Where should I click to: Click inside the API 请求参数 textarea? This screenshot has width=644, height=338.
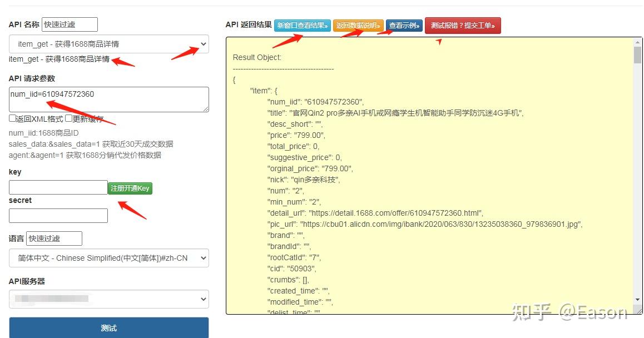tap(108, 99)
